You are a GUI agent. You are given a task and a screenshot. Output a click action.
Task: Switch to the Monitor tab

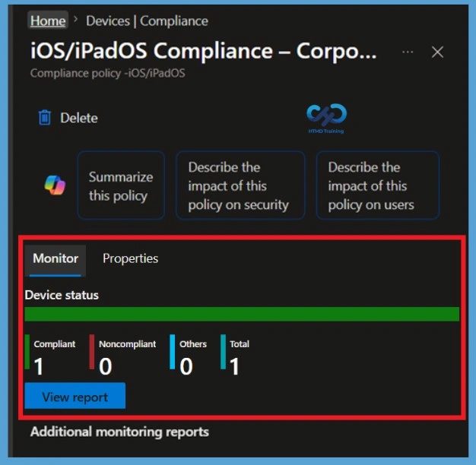tap(56, 259)
